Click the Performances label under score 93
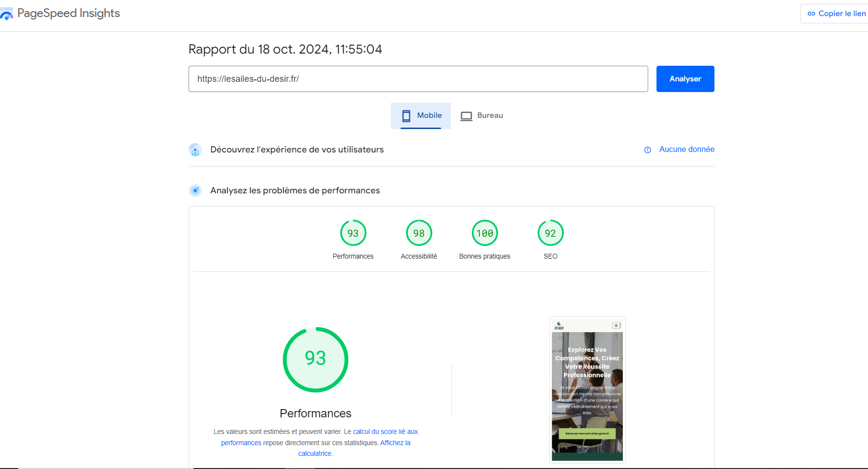The width and height of the screenshot is (868, 469). pos(353,256)
